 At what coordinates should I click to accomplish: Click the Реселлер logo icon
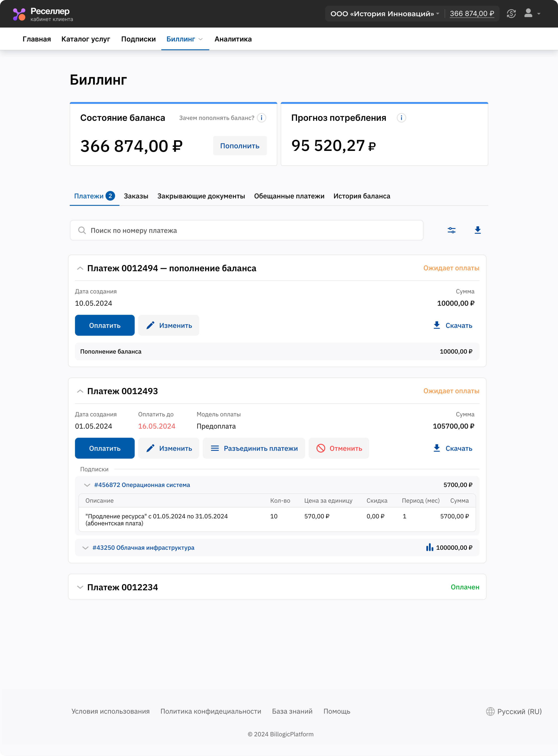pyautogui.click(x=19, y=14)
